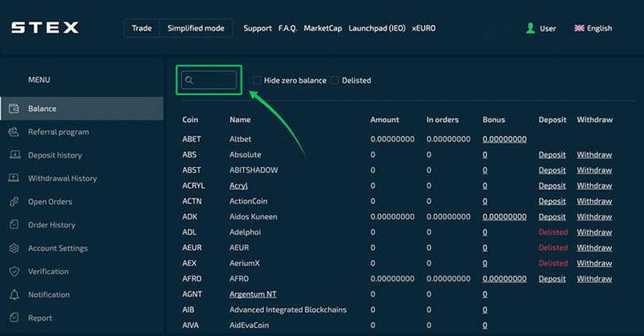
Task: Click the Withdrawal History sidebar label
Action: pyautogui.click(x=63, y=178)
